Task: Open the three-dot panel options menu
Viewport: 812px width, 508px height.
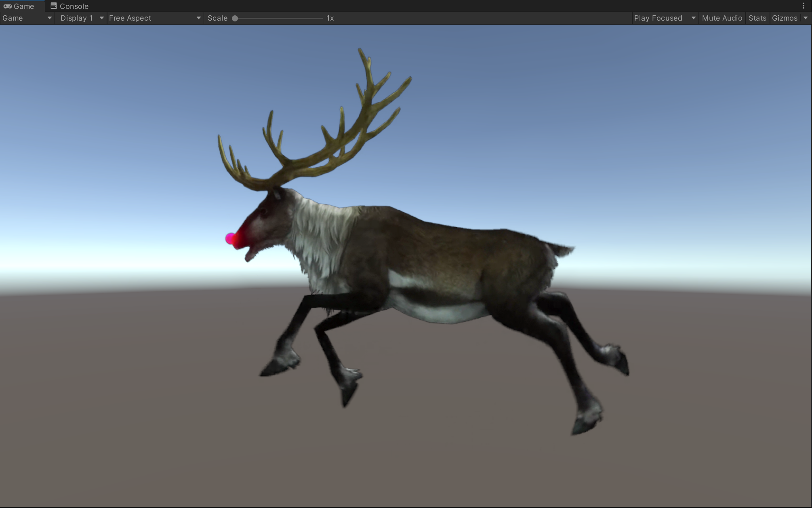Action: coord(803,6)
